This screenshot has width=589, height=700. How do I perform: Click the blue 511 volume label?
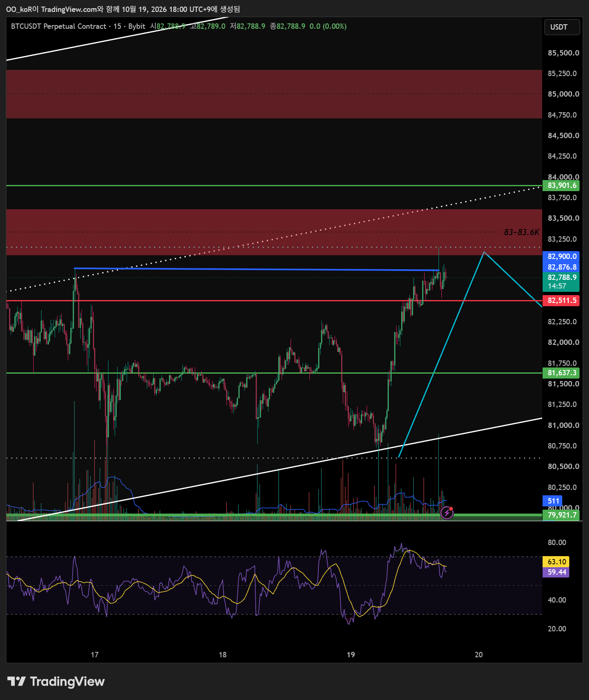tap(553, 501)
